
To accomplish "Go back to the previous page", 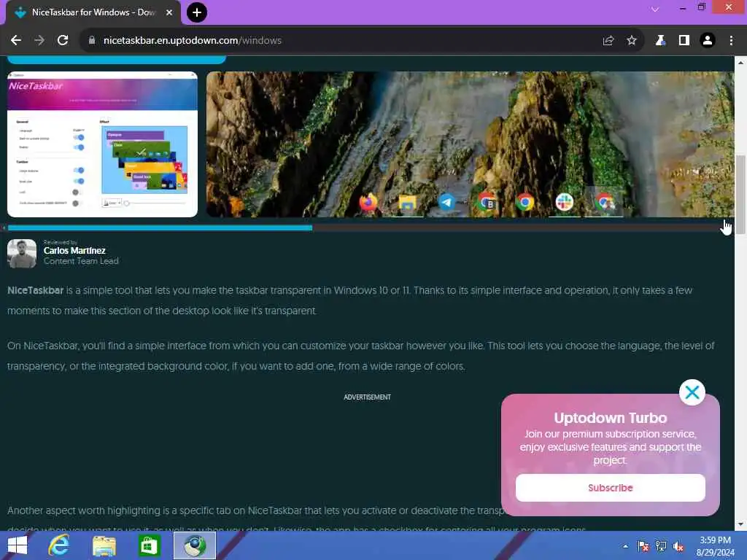I will coord(16,41).
